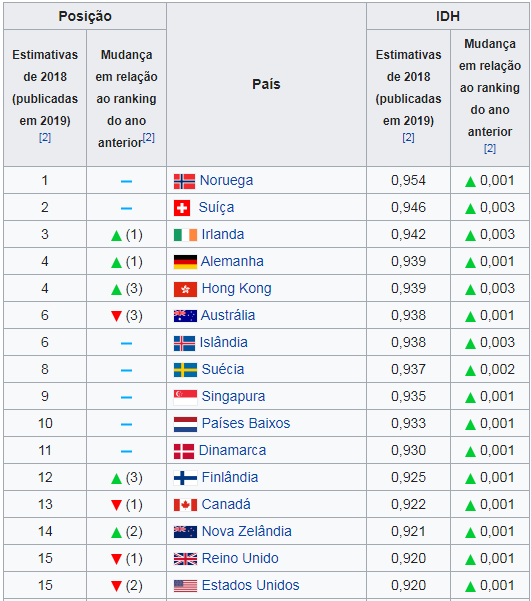The width and height of the screenshot is (531, 601).
Task: Go to the Países Baixos link
Action: tap(246, 424)
